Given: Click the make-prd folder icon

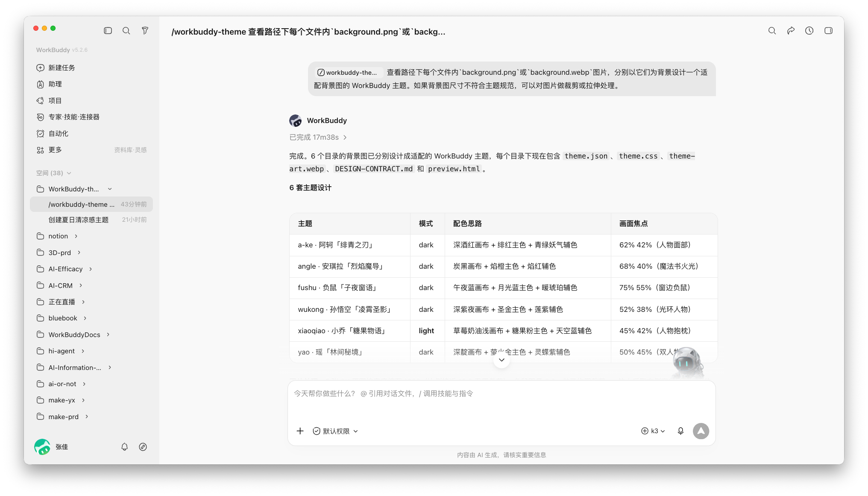Looking at the screenshot, I should (x=41, y=417).
